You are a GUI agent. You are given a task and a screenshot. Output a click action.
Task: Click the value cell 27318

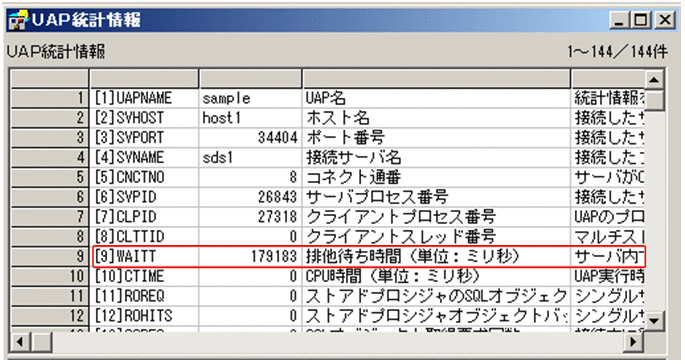250,216
